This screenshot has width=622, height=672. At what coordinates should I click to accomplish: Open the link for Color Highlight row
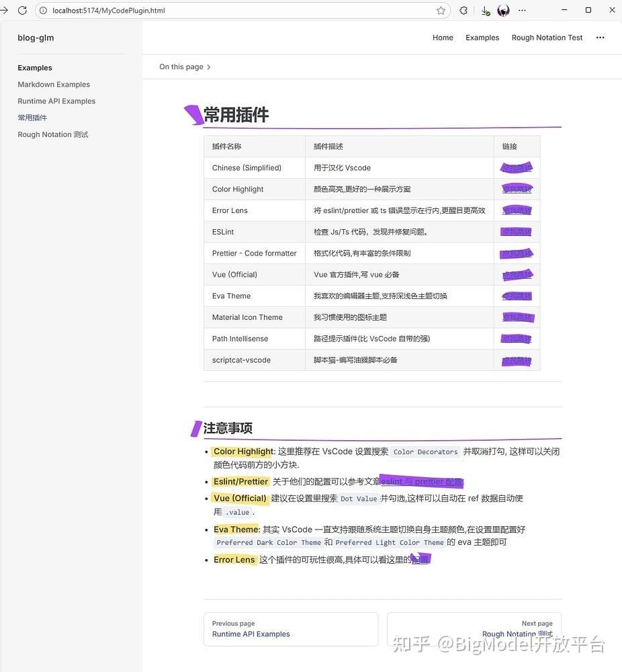point(517,189)
